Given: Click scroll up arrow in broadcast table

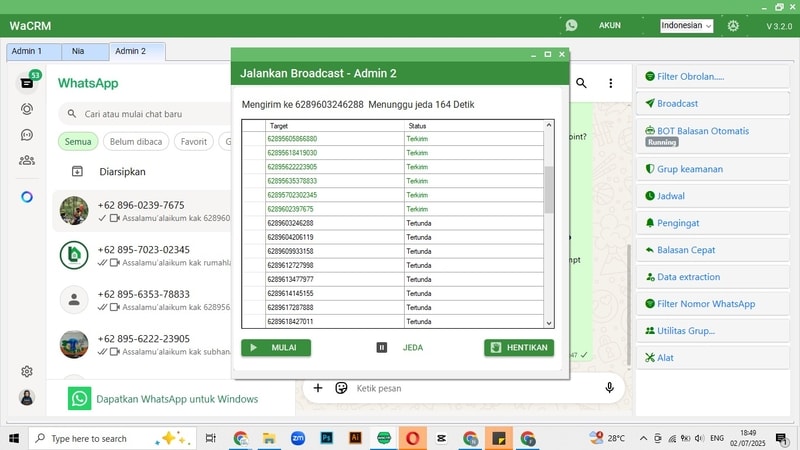Looking at the screenshot, I should coord(549,125).
